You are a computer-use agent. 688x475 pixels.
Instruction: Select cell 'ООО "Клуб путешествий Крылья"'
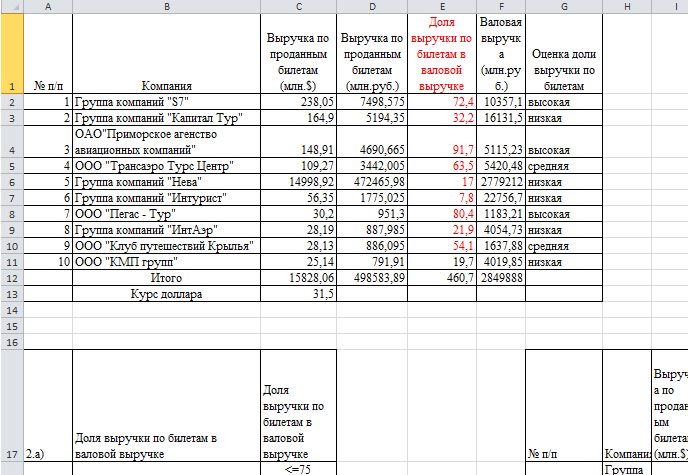pos(167,246)
